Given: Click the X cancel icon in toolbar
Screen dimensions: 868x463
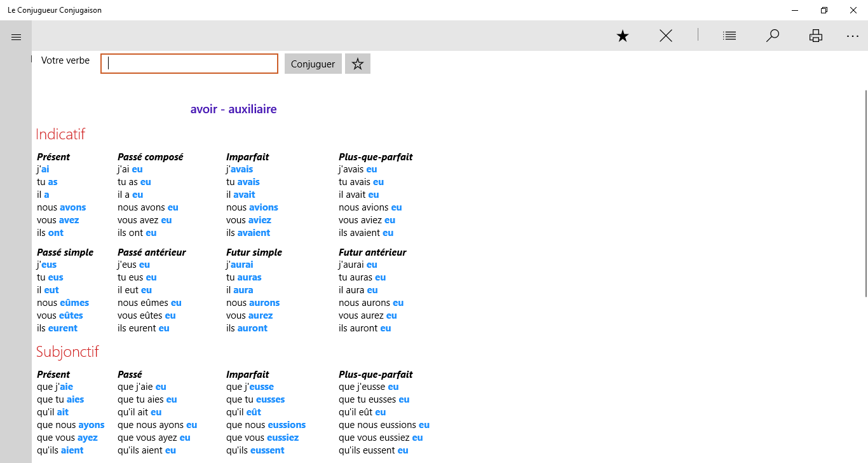Looking at the screenshot, I should click(x=666, y=36).
